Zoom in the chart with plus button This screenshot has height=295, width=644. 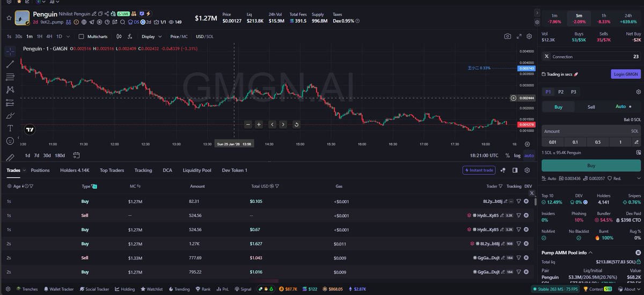coord(259,124)
